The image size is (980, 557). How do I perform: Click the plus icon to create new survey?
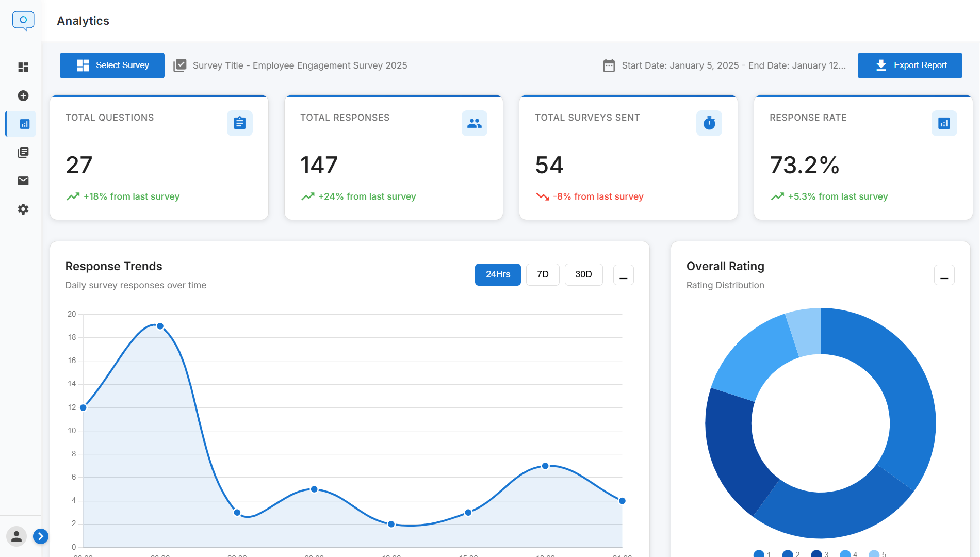coord(23,96)
